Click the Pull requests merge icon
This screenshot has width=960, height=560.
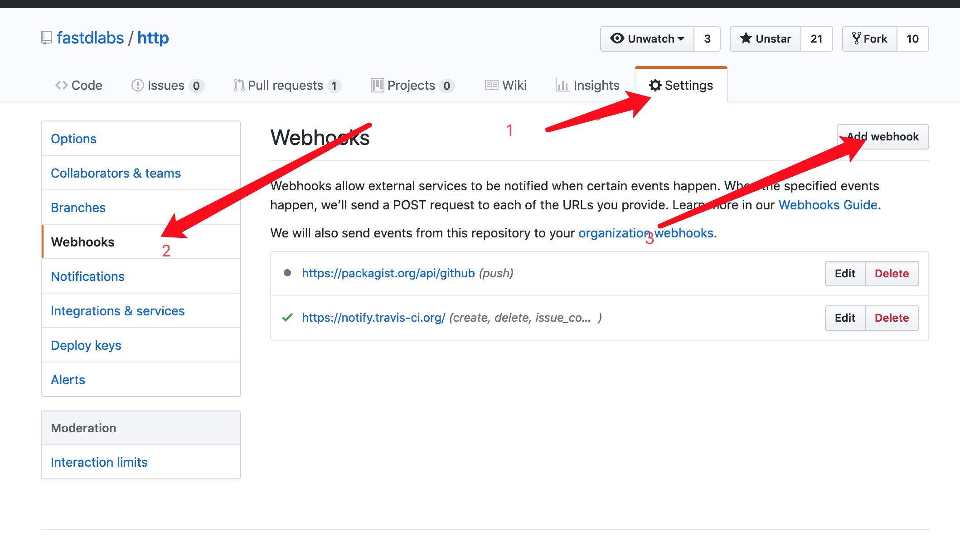point(238,85)
